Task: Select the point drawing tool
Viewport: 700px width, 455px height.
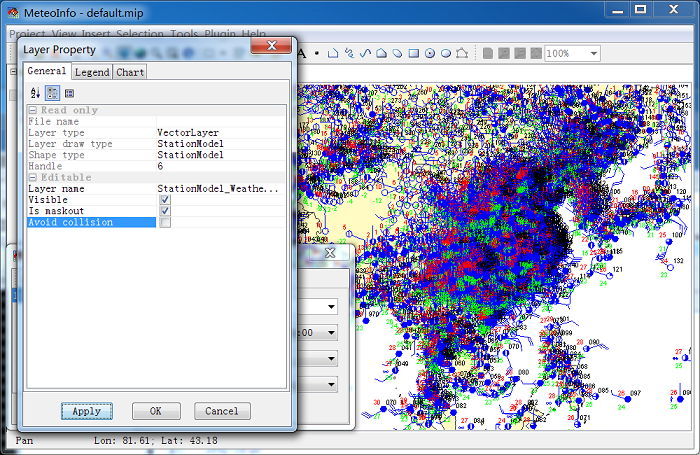Action: click(317, 53)
